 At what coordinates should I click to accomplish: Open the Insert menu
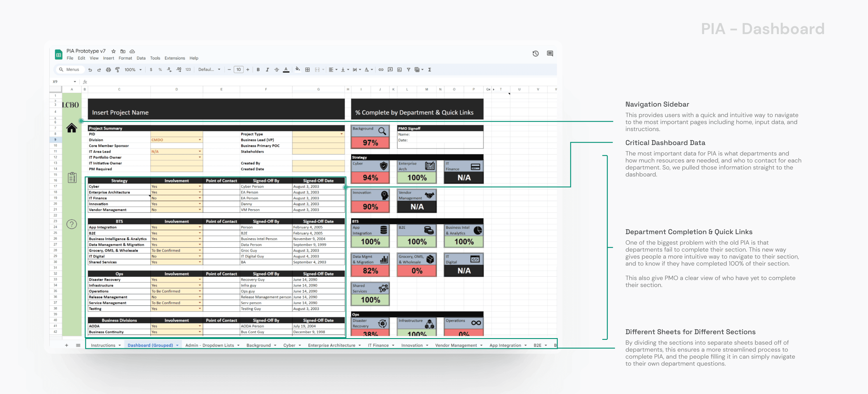click(109, 58)
